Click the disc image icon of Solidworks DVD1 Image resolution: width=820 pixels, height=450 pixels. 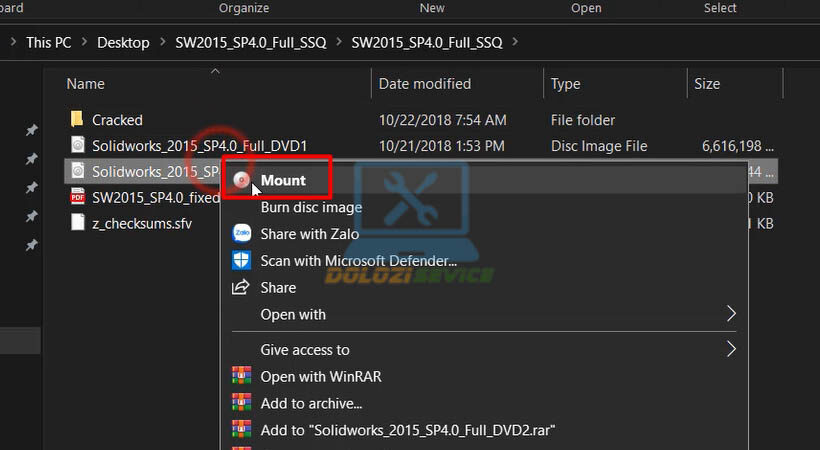click(x=78, y=146)
